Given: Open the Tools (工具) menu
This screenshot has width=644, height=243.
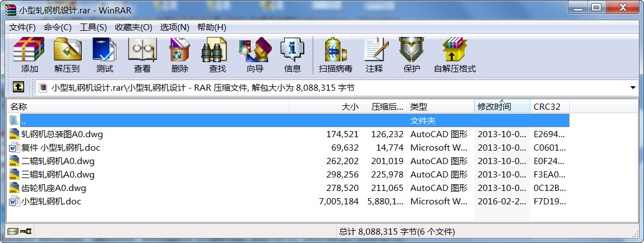Looking at the screenshot, I should (x=93, y=27).
